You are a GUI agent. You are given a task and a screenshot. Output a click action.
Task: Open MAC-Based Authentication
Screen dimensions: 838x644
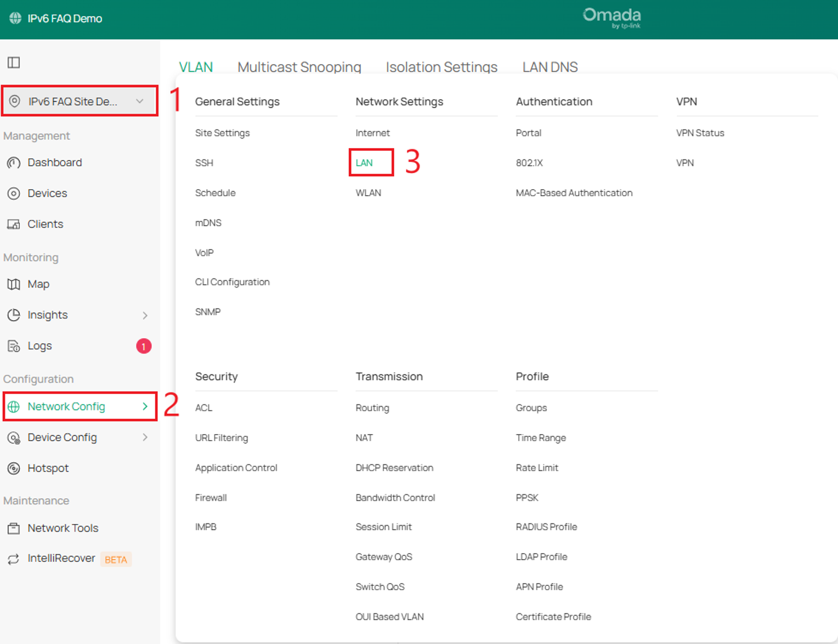[574, 193]
